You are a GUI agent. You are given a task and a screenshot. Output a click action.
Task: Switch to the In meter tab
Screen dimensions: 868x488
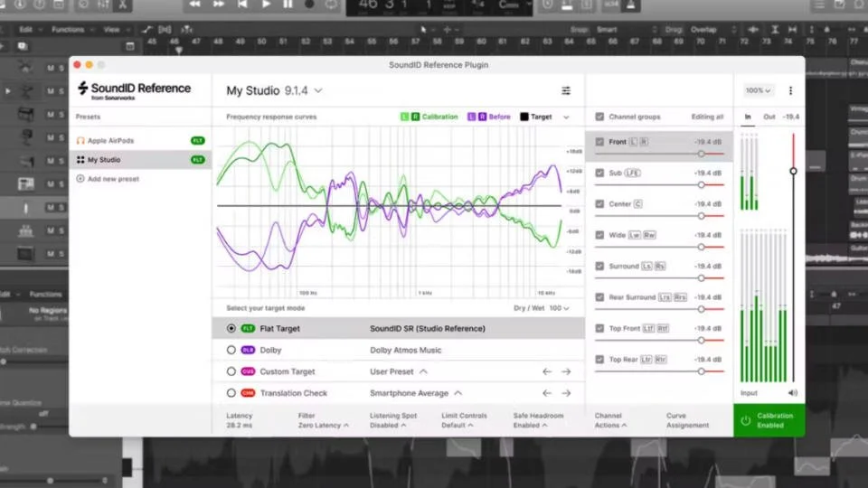[748, 117]
